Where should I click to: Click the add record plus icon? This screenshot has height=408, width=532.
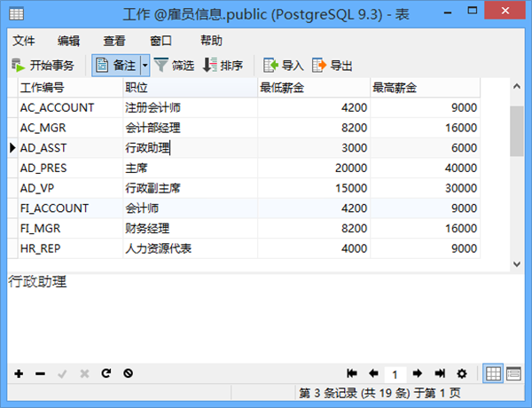[19, 373]
